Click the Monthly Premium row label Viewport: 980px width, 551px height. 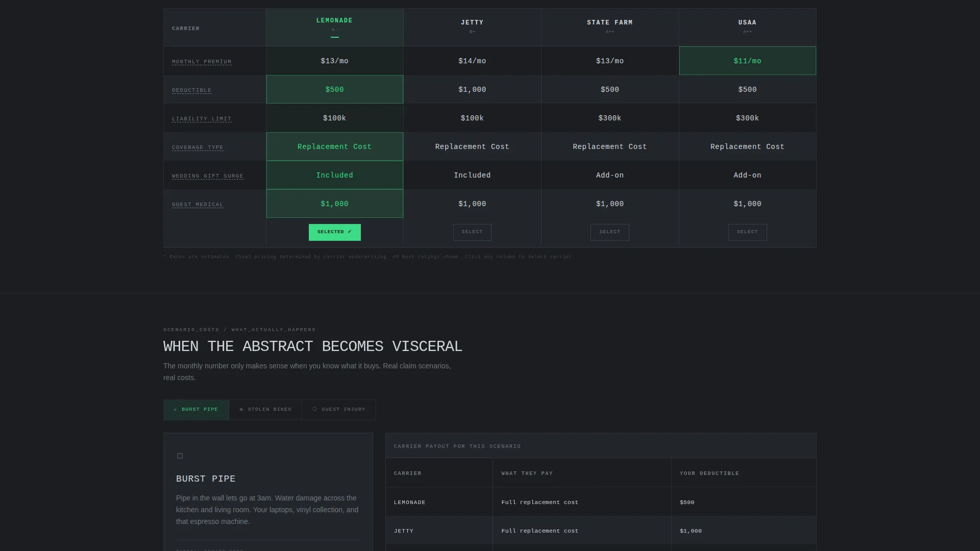[x=202, y=62]
